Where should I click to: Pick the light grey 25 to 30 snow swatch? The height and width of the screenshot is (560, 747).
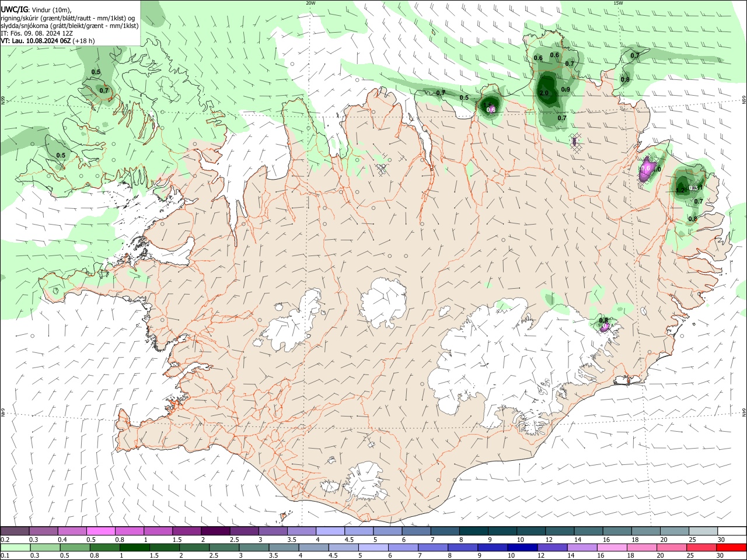tap(703, 531)
